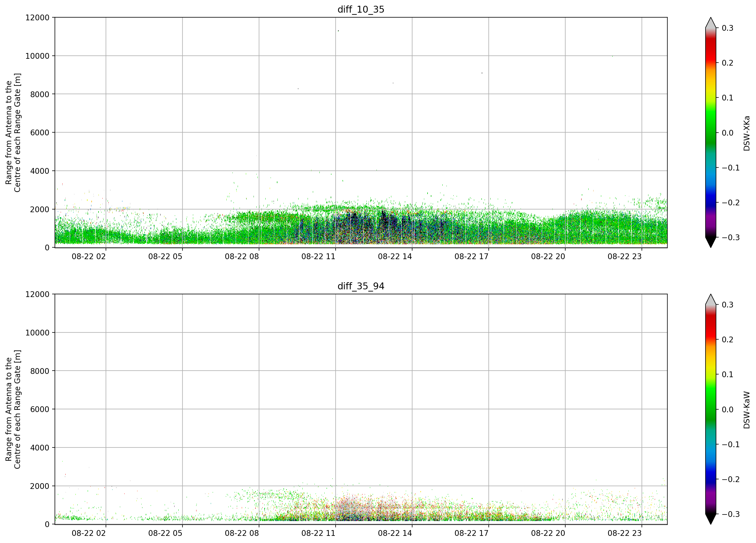Click the -0.1 tick on DSW-XKa colorbar
The height and width of the screenshot is (543, 756).
(731, 168)
